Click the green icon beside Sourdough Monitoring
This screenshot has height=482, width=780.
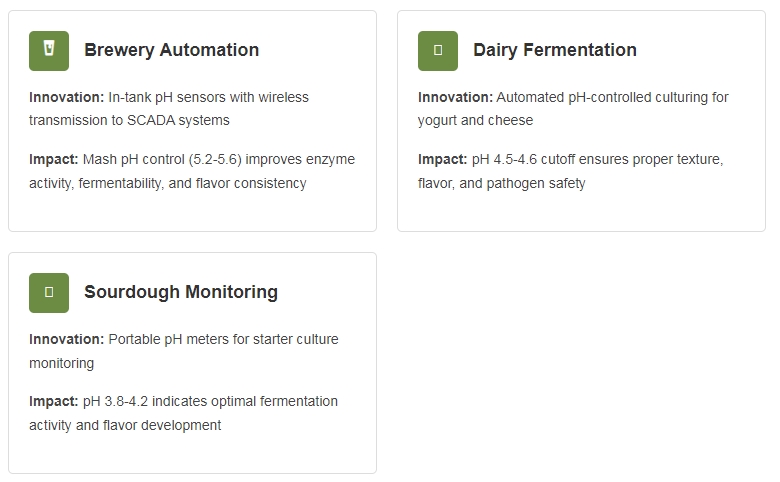pyautogui.click(x=49, y=292)
